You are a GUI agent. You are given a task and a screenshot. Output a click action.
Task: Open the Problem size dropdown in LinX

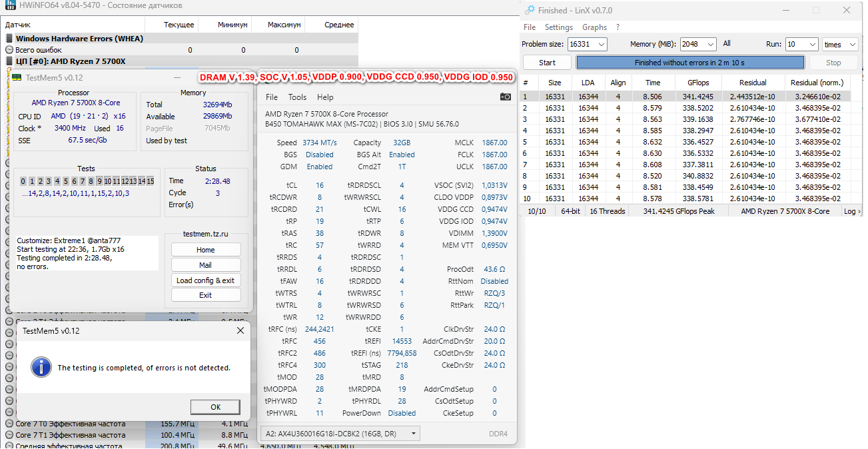(602, 44)
